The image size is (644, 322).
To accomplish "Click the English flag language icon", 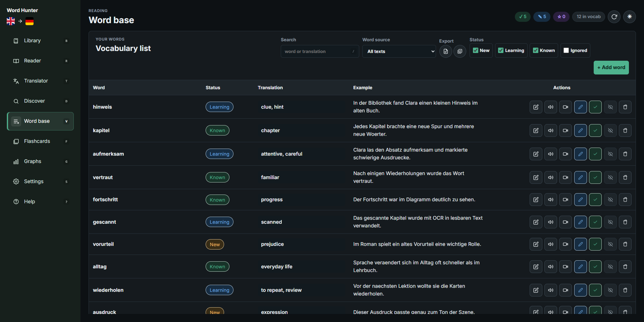I will 11,21.
